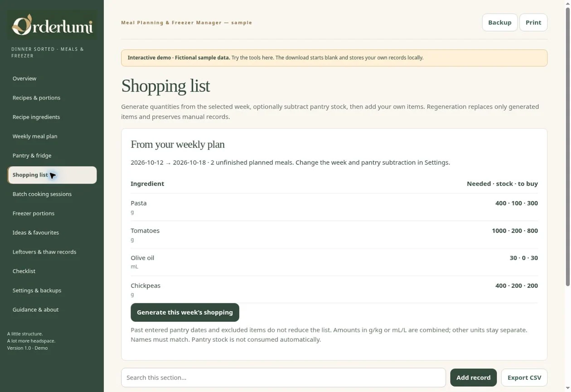The height and width of the screenshot is (392, 571).
Task: Open Guidance & about
Action: pos(52,310)
